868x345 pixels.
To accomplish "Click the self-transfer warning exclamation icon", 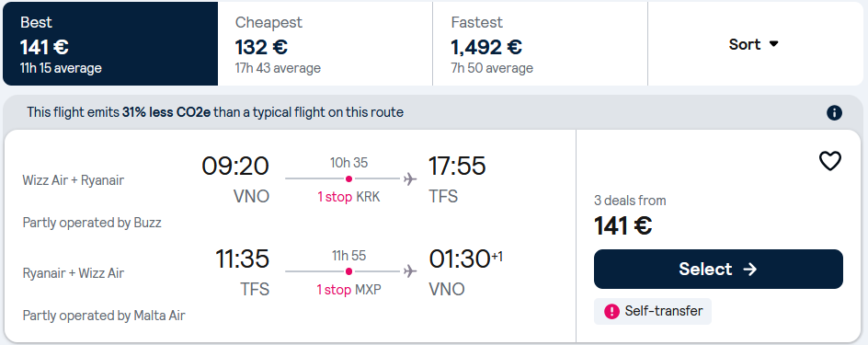I will tap(611, 311).
